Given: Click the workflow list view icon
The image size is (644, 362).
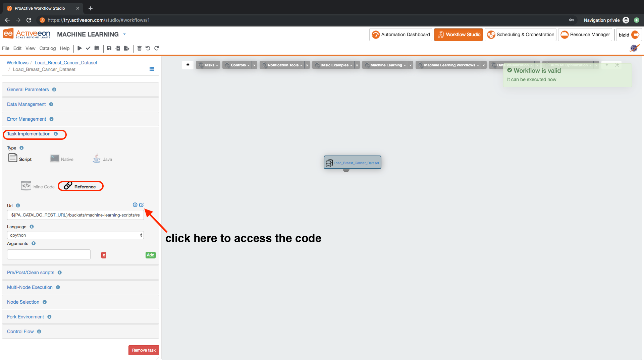Looking at the screenshot, I should click(x=152, y=68).
